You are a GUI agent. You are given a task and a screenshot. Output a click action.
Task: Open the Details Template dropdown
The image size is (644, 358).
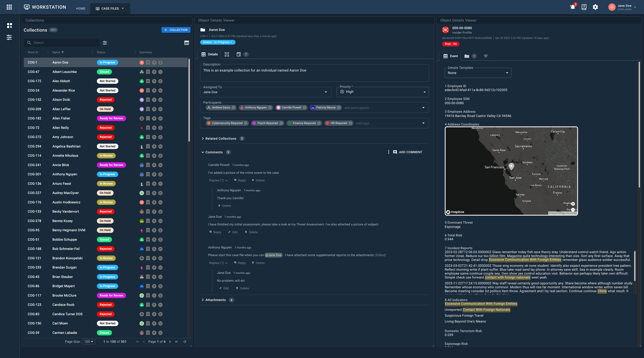[x=478, y=73]
